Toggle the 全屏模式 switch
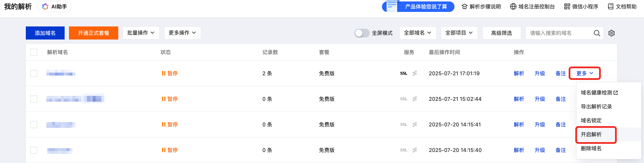 pos(362,33)
